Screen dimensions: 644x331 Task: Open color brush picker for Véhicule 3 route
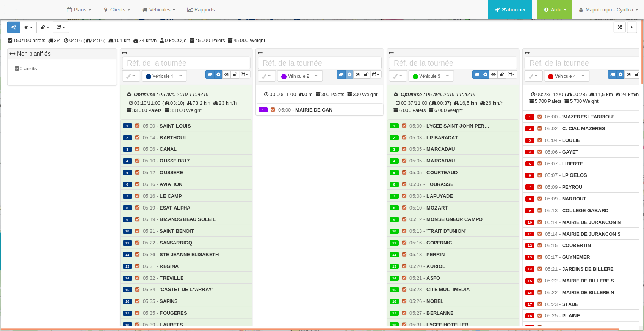[x=398, y=76]
